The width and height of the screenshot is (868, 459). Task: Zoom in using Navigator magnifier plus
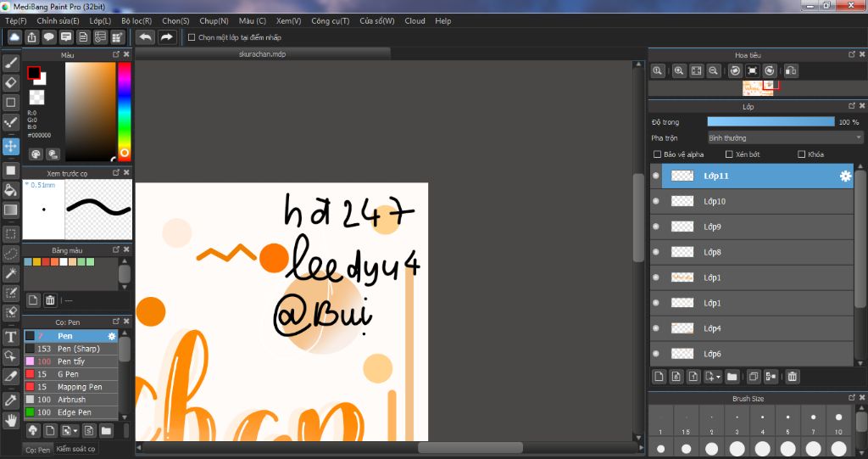click(679, 71)
